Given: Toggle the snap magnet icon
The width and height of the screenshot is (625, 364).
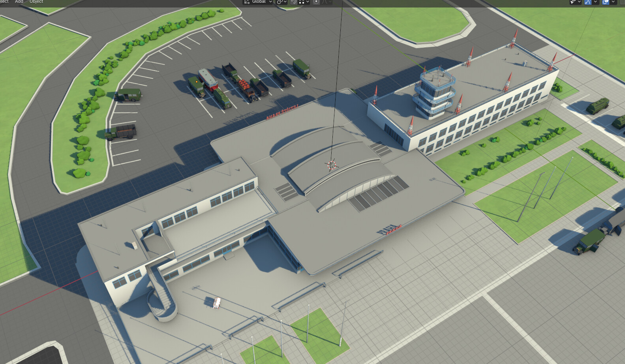Looking at the screenshot, I should (293, 2).
